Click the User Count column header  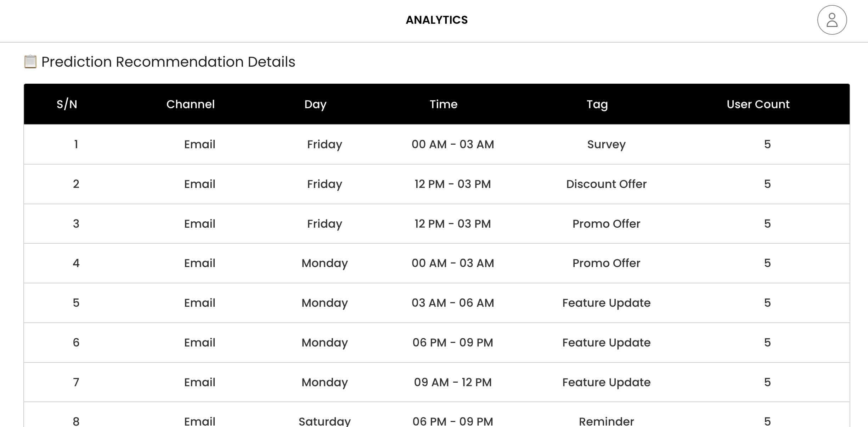758,104
